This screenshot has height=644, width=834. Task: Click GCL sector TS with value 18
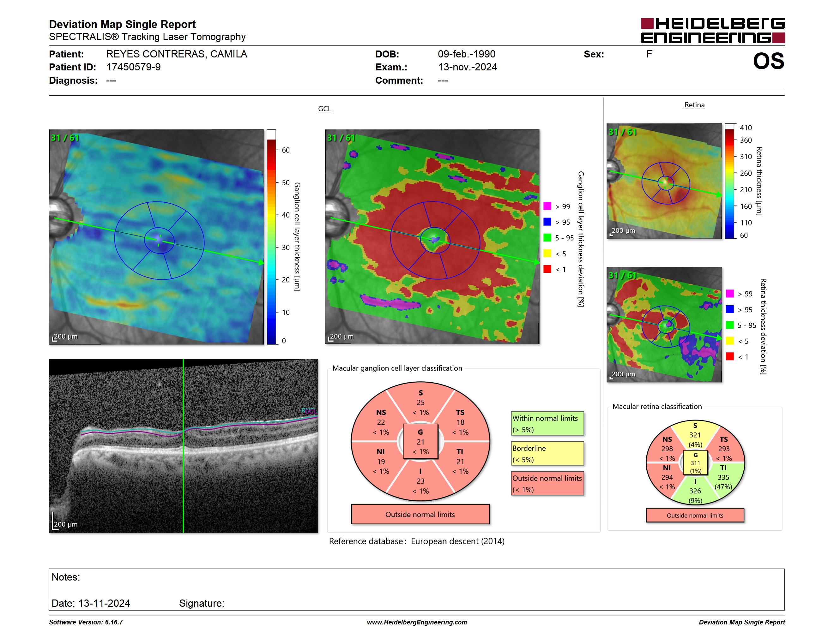tap(460, 422)
